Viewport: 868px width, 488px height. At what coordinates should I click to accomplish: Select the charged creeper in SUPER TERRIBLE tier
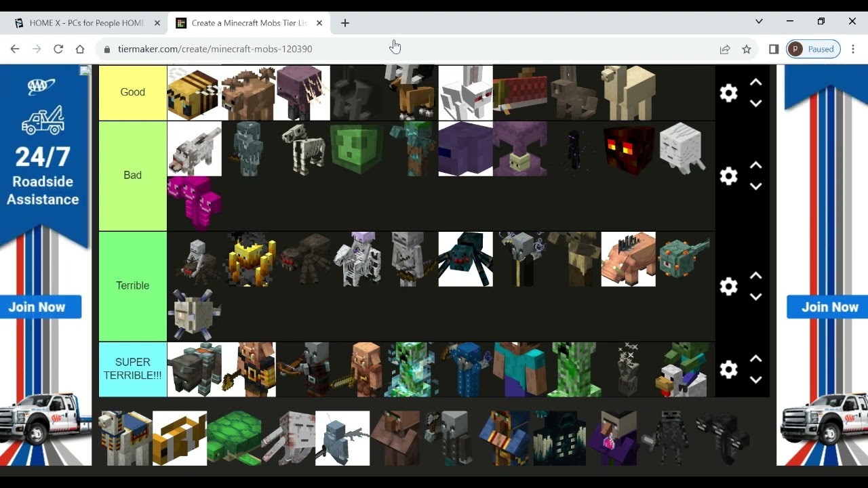[411, 369]
